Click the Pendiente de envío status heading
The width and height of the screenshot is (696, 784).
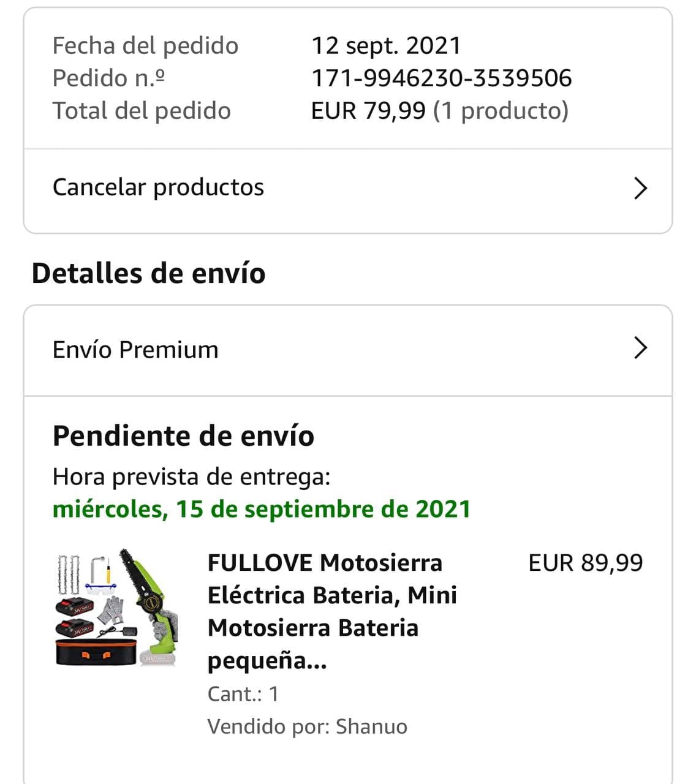[183, 436]
